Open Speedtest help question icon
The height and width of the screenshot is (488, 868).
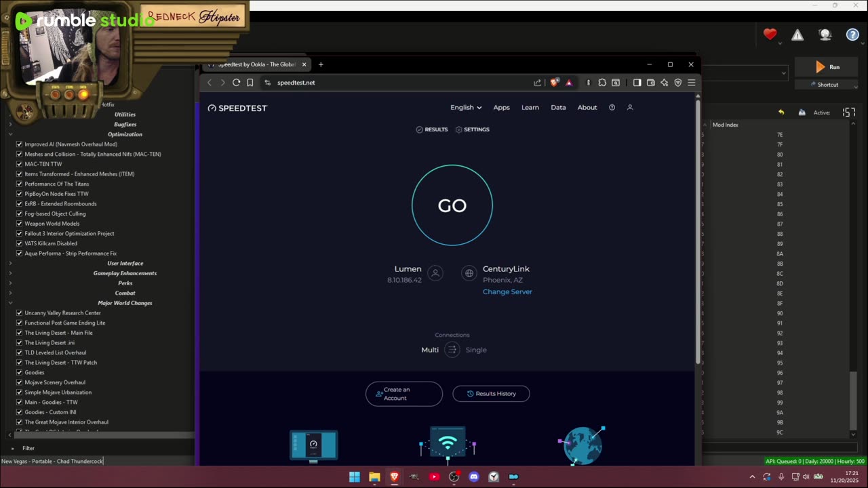coord(612,108)
